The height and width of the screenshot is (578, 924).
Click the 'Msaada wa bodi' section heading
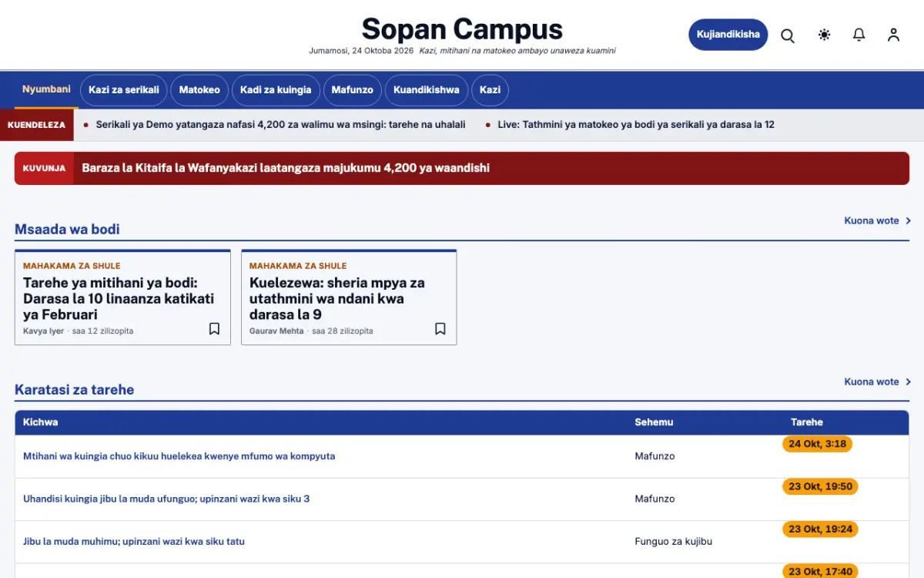[67, 229]
